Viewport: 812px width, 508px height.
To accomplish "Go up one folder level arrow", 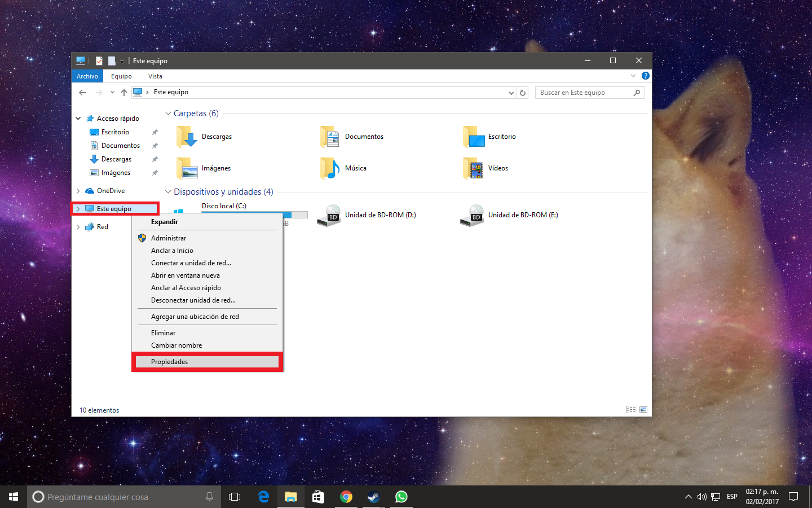I will (124, 93).
